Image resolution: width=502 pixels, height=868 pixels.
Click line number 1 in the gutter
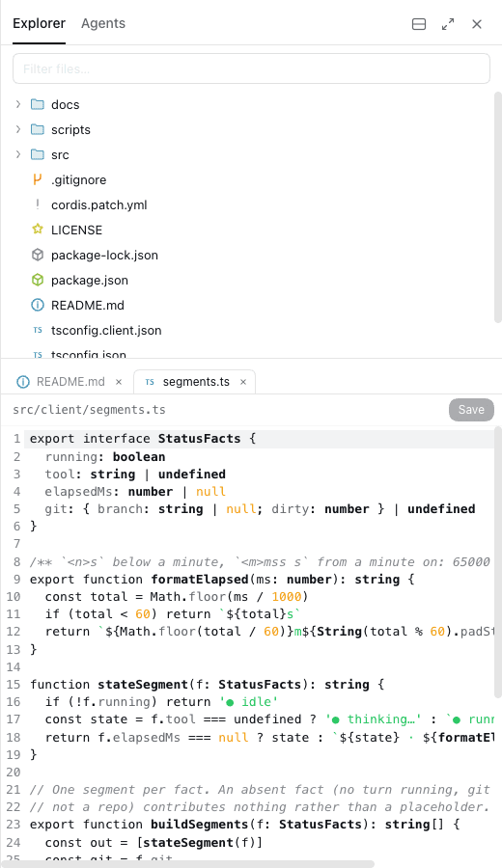pos(16,439)
